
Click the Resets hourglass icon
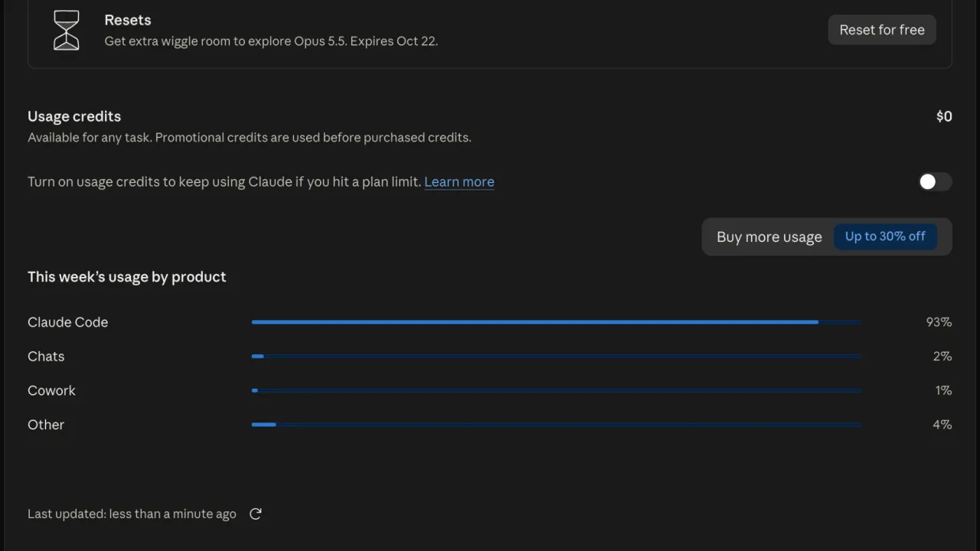[67, 30]
